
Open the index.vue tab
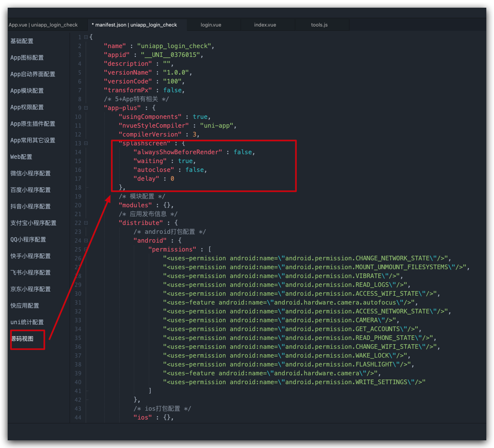(265, 25)
